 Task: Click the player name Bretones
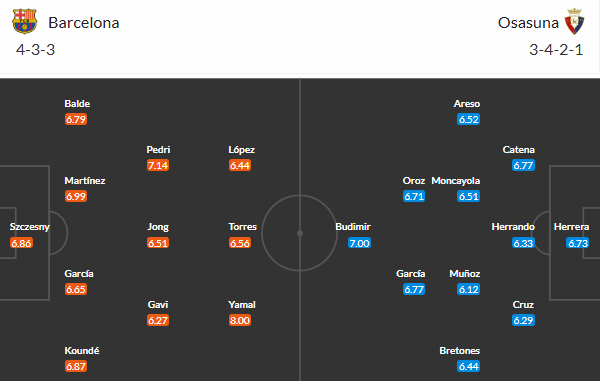(460, 351)
